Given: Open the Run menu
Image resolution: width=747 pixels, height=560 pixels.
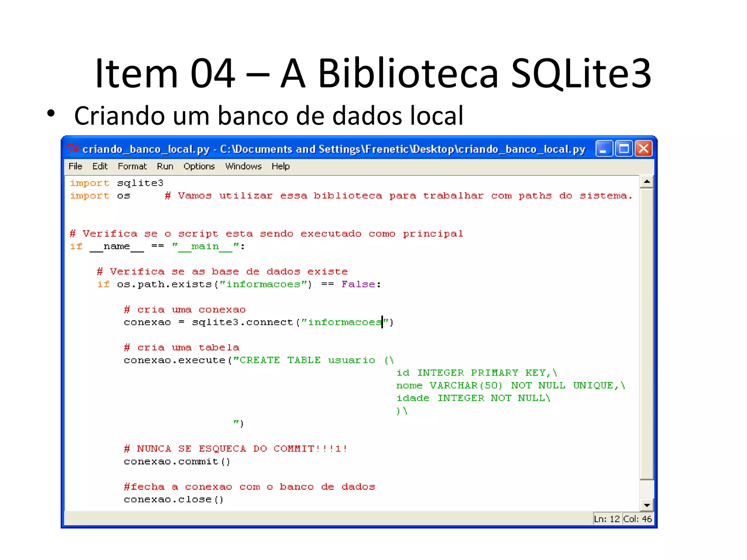Looking at the screenshot, I should (165, 166).
